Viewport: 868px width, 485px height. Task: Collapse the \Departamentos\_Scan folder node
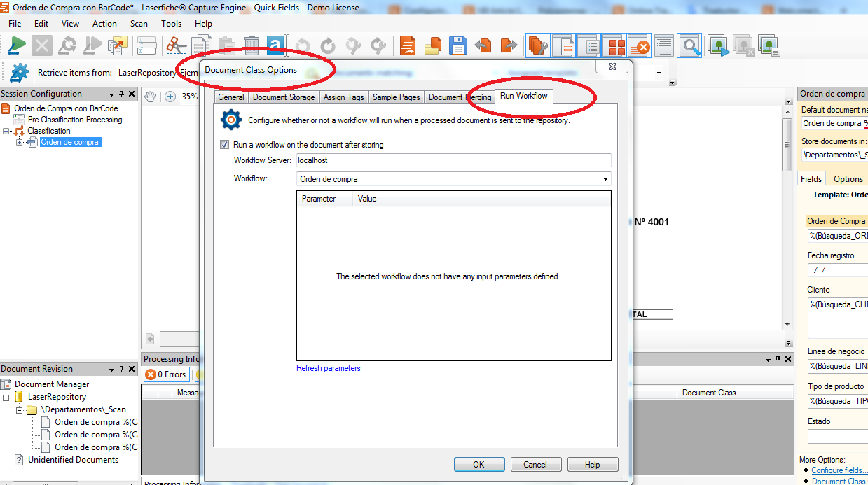click(20, 409)
